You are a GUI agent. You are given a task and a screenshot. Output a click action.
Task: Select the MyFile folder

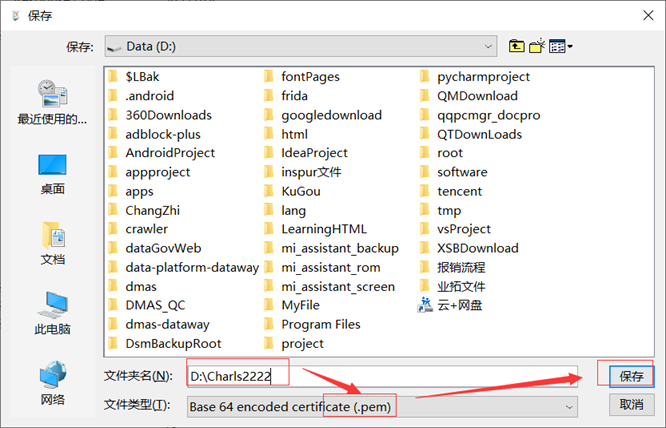click(x=292, y=305)
